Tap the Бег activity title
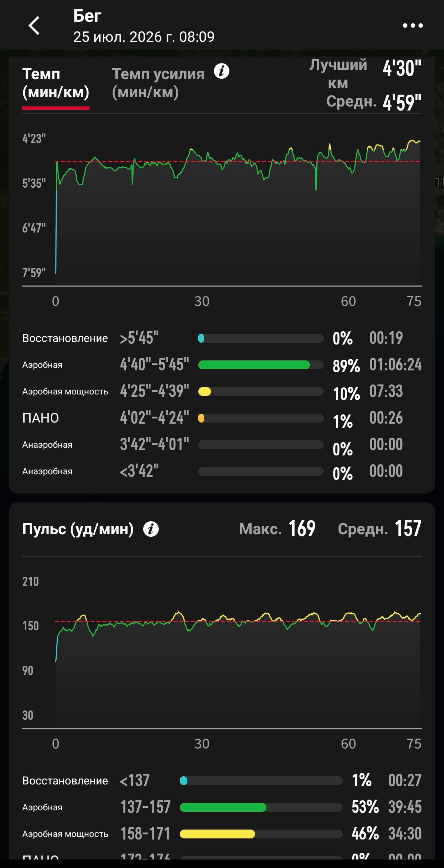 87,16
